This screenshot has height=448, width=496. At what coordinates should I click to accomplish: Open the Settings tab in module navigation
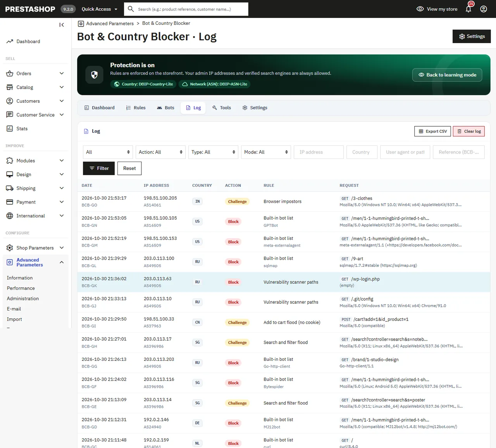pos(255,108)
